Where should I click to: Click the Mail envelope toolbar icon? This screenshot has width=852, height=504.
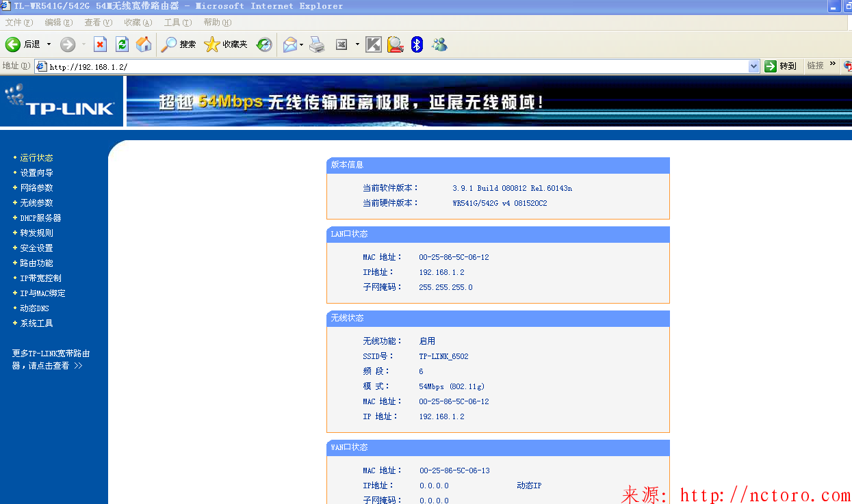[x=290, y=44]
